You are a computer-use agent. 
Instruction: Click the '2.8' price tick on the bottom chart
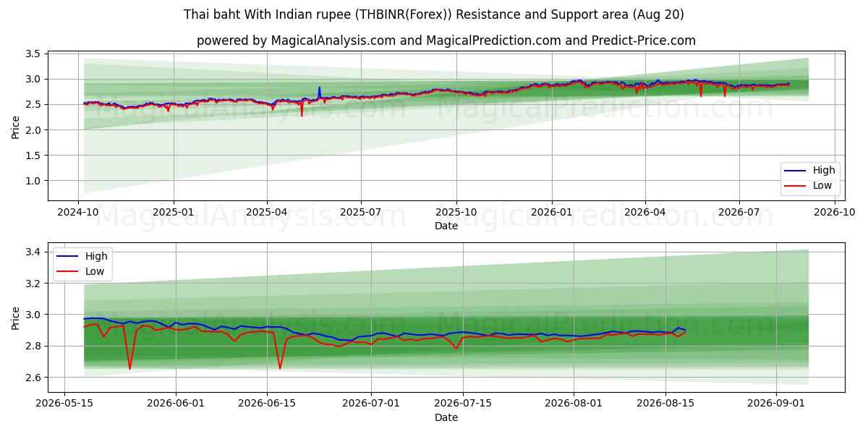[33, 346]
